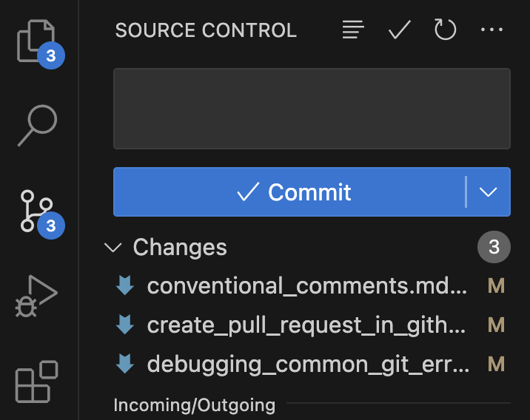Viewport: 530px width, 420px height.
Task: Refresh source control with circular arrow
Action: coord(445,30)
